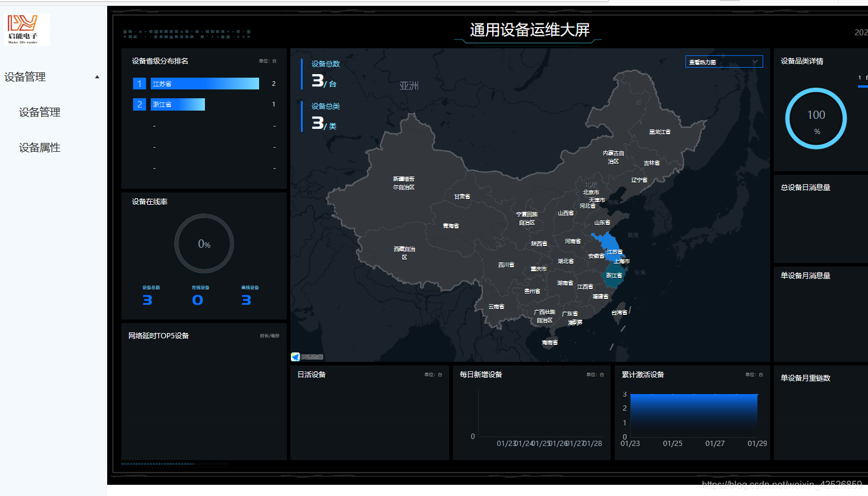Click 甘肃省 label on the map
This screenshot has height=496, width=868.
(x=462, y=197)
